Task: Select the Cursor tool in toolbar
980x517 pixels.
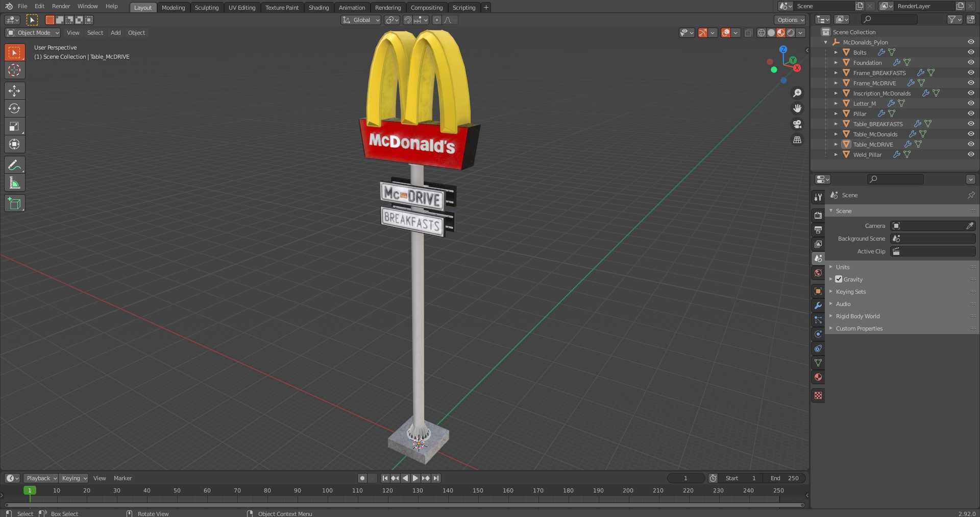Action: pos(14,70)
